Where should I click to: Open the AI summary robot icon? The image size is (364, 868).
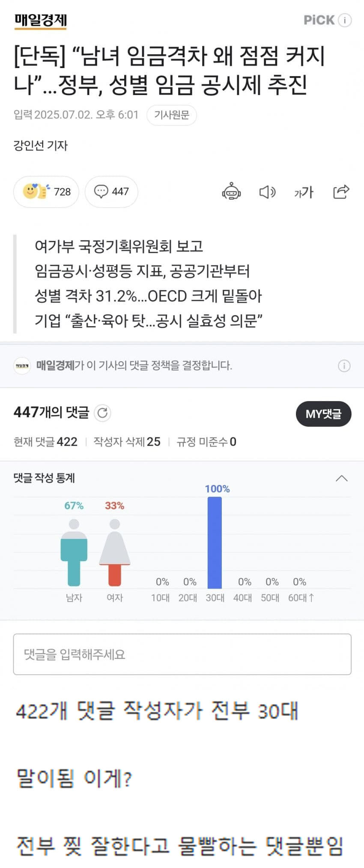click(x=231, y=192)
